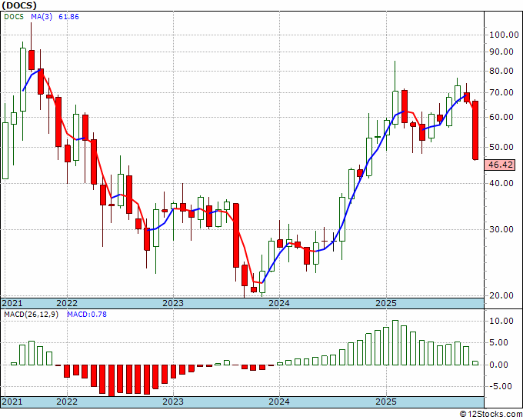Click the latest red candlestick ending at 46.42

pyautogui.click(x=475, y=130)
